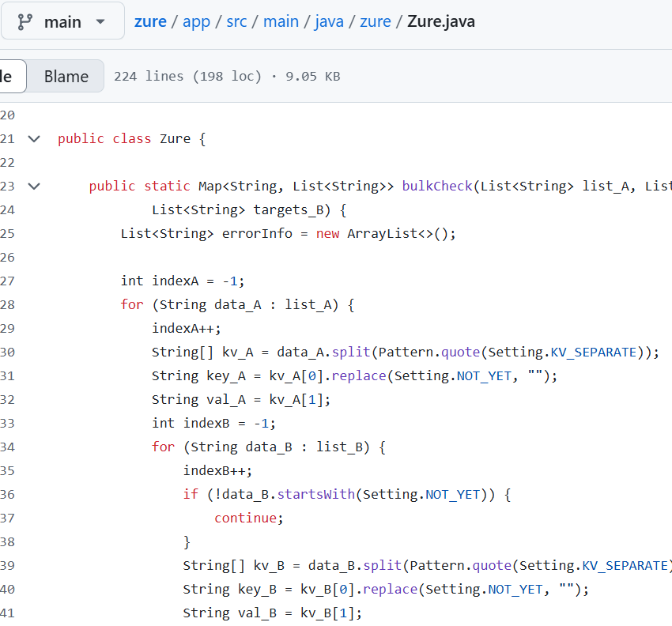Open the java folder breadcrumb

coord(330,21)
